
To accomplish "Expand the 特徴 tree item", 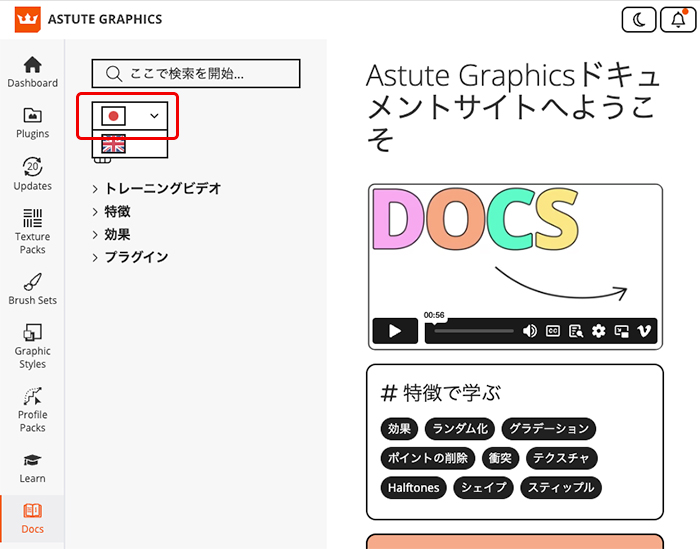I will 111,211.
